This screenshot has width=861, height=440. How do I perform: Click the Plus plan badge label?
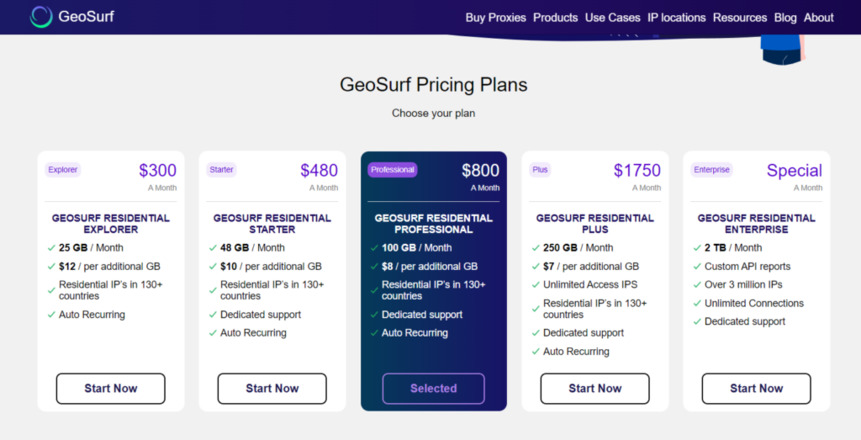click(x=540, y=170)
